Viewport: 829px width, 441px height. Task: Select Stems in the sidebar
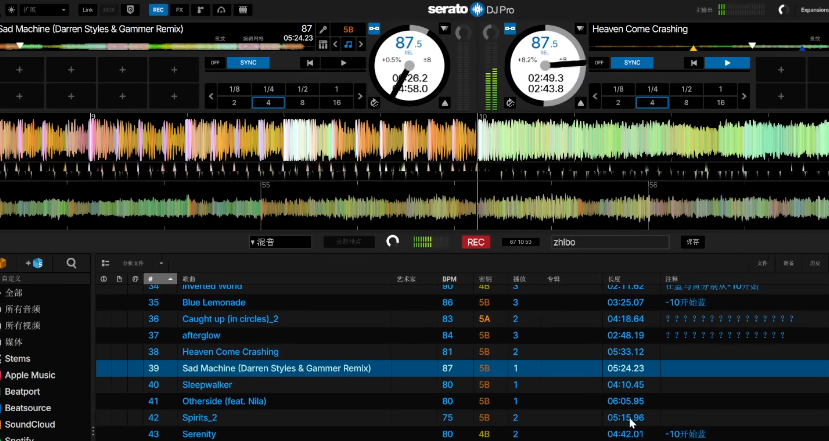pyautogui.click(x=17, y=359)
